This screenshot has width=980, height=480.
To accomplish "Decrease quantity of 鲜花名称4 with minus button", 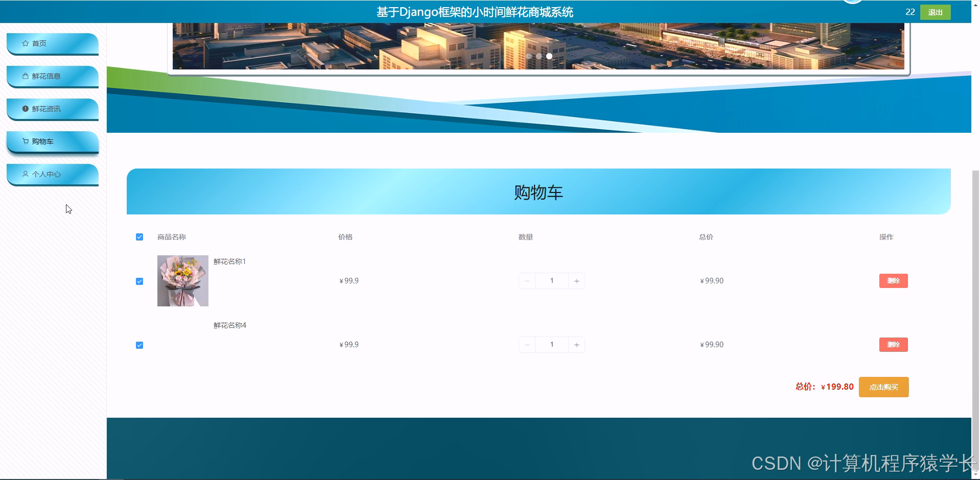I will tap(527, 345).
